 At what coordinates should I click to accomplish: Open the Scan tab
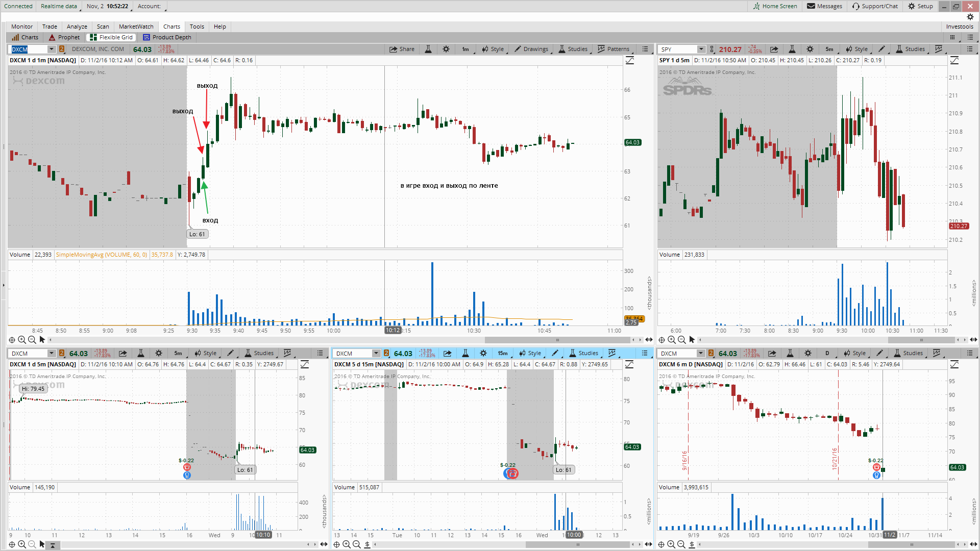click(103, 27)
